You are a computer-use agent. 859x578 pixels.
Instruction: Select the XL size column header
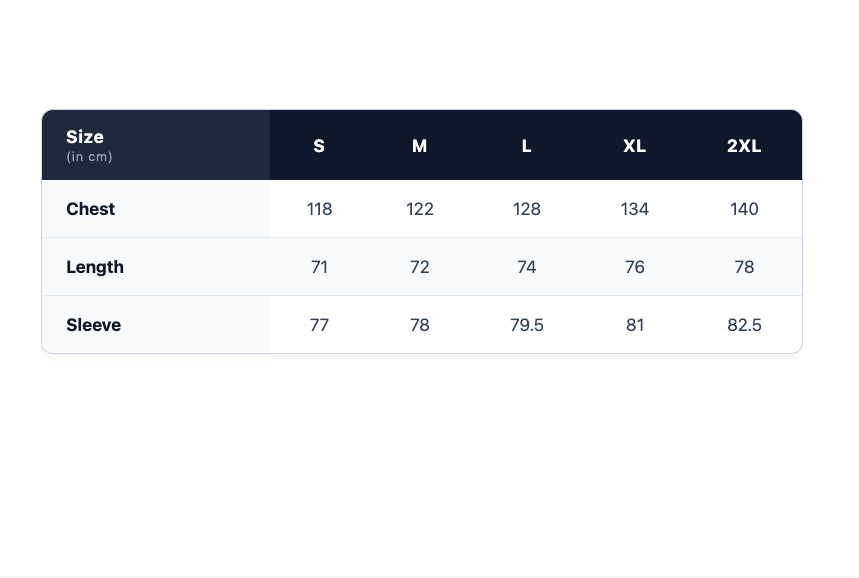tap(634, 146)
